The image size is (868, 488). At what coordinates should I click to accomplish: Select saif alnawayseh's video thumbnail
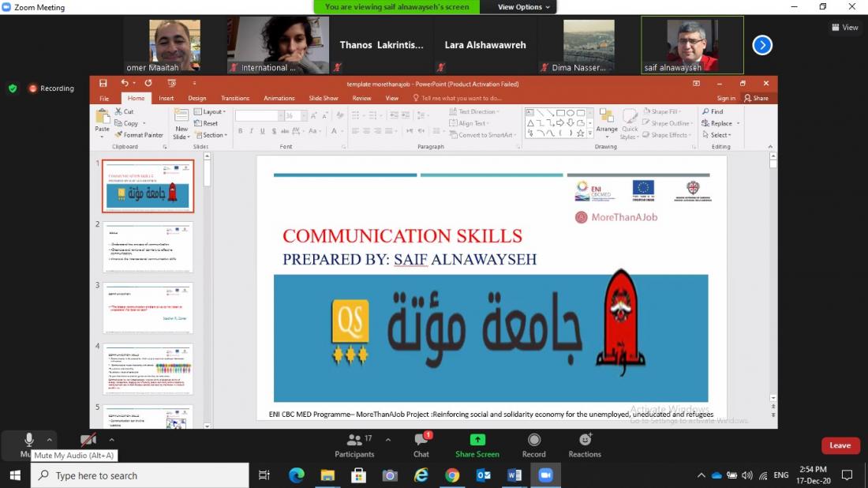click(x=692, y=45)
